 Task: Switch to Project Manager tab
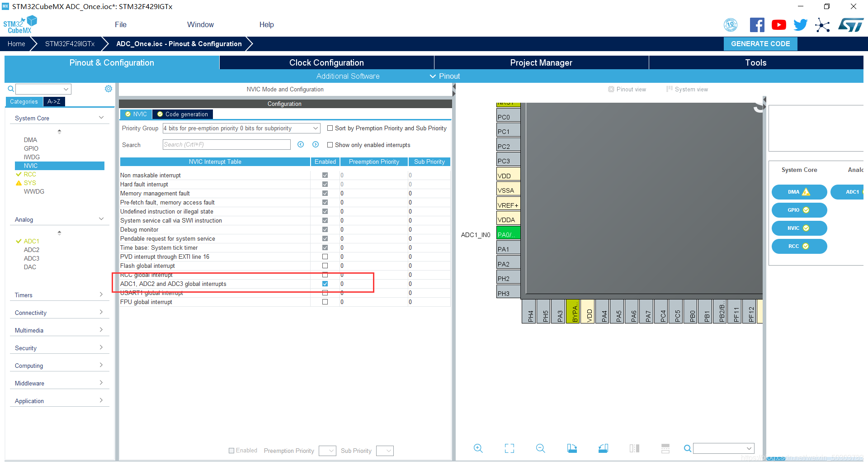click(541, 62)
